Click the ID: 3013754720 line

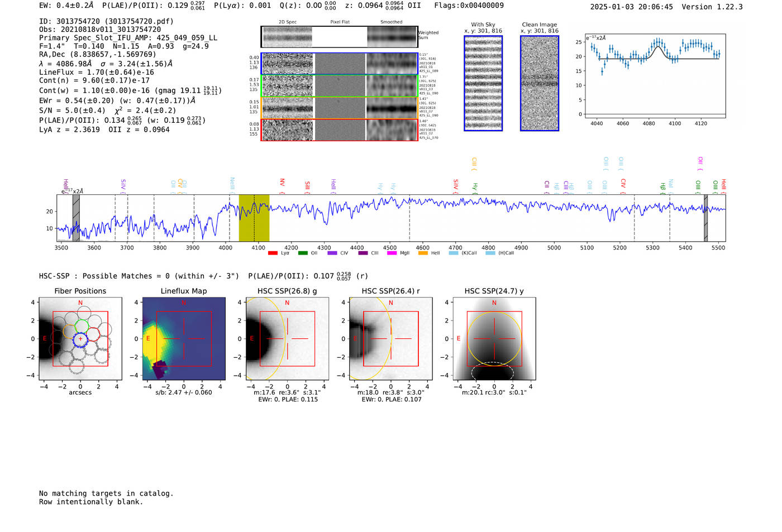click(106, 21)
